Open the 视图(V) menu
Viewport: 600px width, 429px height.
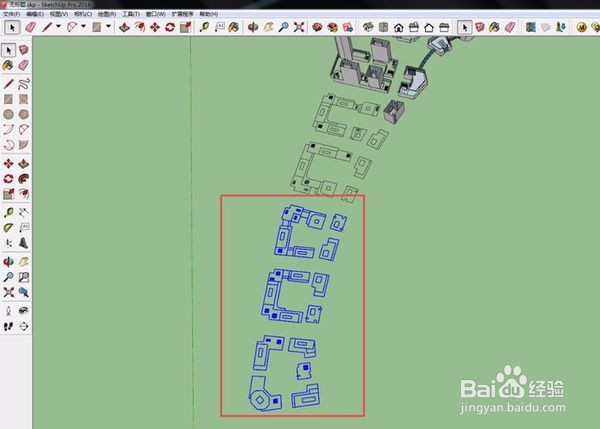[x=59, y=14]
